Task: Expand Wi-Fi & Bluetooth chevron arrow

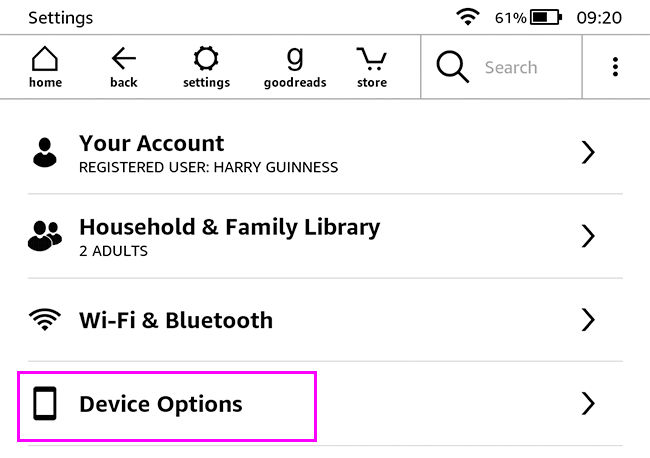Action: click(588, 320)
